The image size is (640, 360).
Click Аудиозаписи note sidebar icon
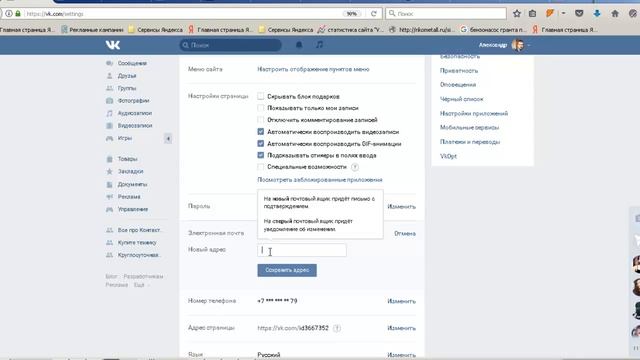[x=109, y=113]
